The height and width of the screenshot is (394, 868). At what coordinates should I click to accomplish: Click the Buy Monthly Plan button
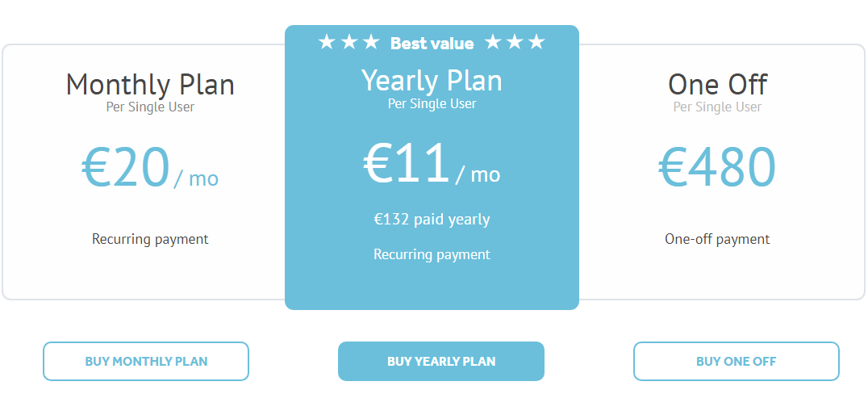pyautogui.click(x=146, y=361)
